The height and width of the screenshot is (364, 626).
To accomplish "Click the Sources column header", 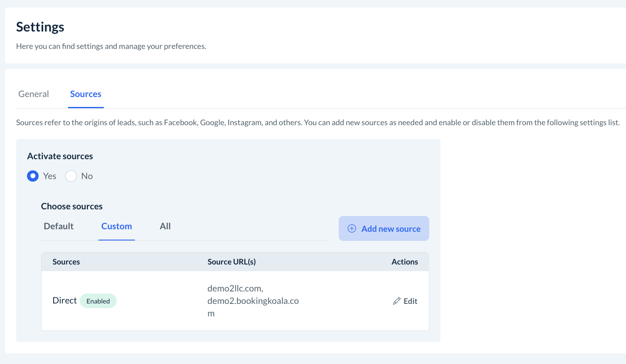I will [x=66, y=262].
